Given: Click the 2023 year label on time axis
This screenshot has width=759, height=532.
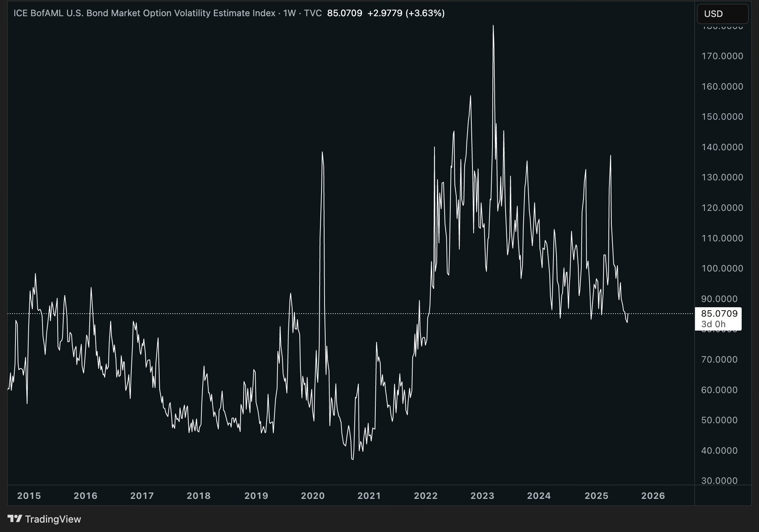Looking at the screenshot, I should click(x=482, y=495).
